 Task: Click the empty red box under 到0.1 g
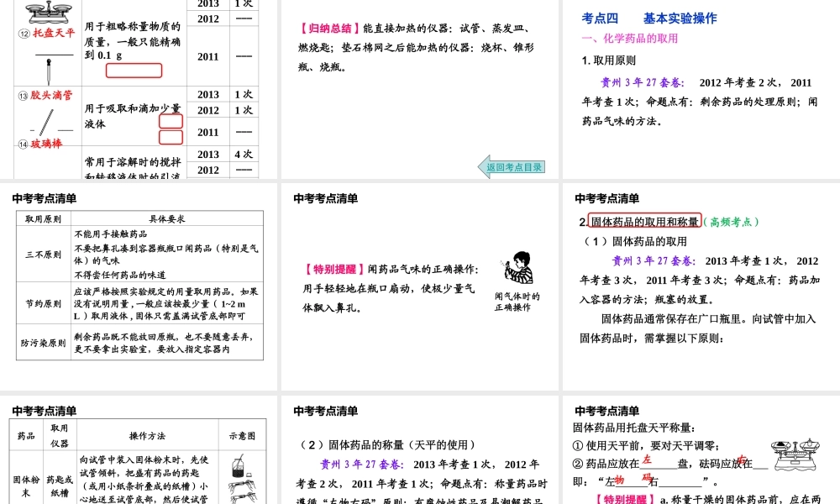point(134,71)
